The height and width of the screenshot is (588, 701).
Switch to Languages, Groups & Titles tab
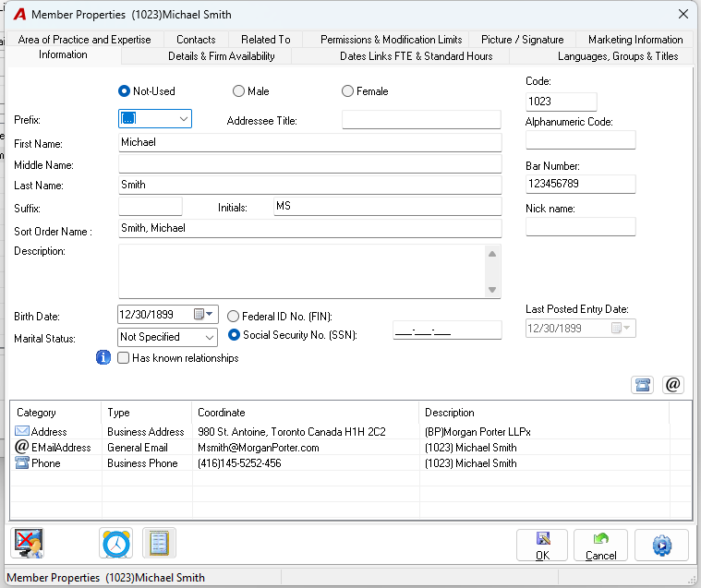[x=618, y=56]
